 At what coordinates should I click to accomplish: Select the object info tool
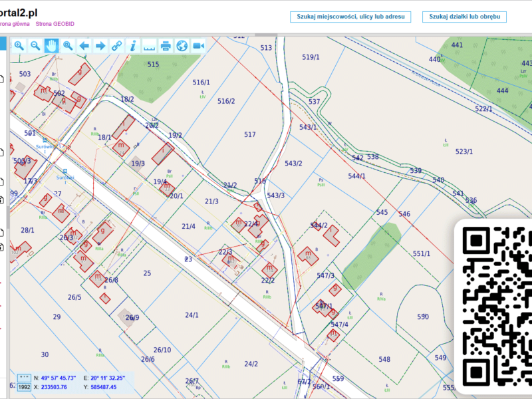click(x=133, y=45)
